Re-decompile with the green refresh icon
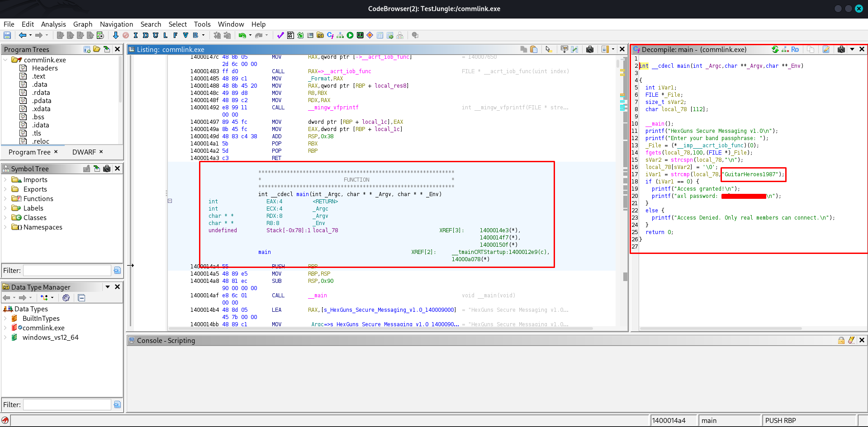 coord(775,49)
